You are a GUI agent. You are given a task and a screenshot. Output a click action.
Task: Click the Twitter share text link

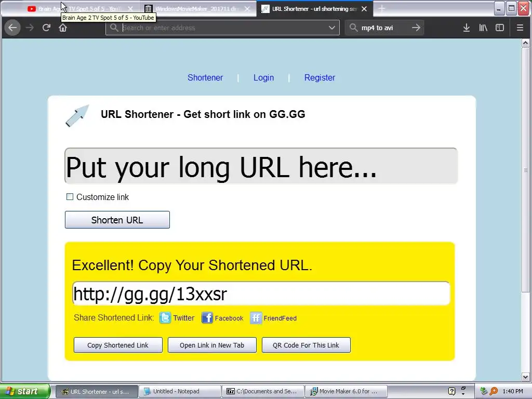[x=183, y=318]
